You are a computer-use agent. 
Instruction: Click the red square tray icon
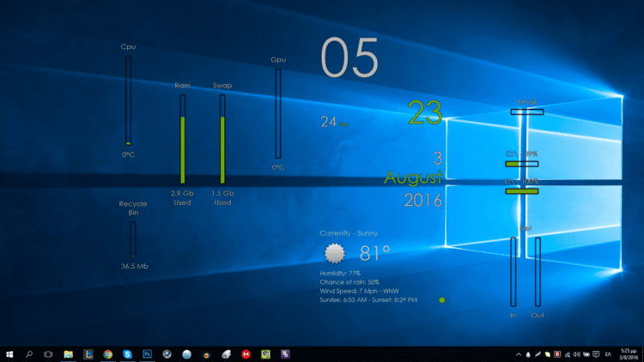tap(557, 354)
